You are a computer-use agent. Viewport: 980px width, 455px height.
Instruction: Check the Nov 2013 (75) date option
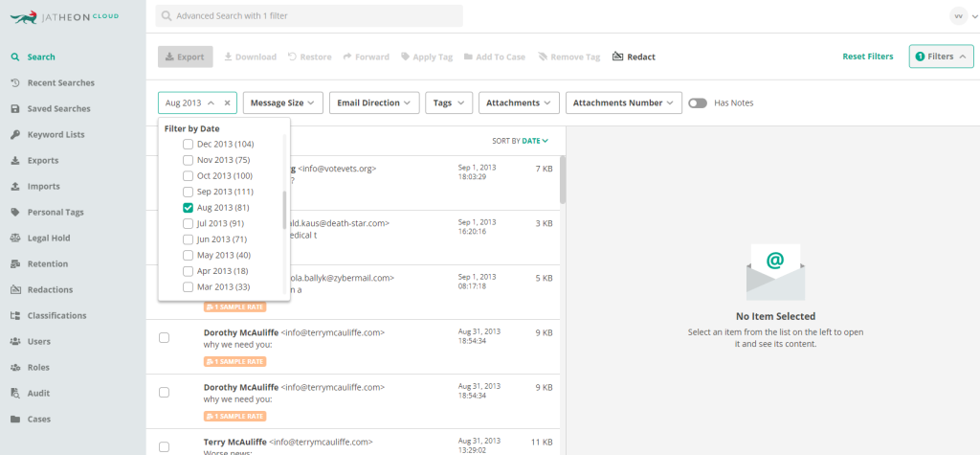point(188,160)
